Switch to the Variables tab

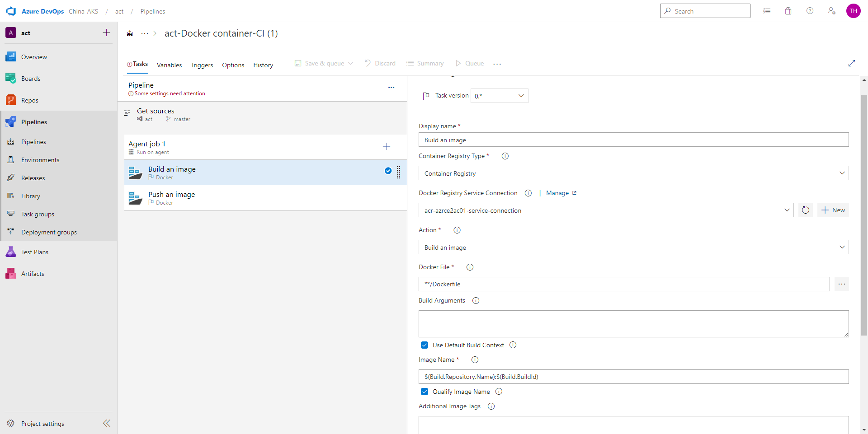click(x=170, y=65)
